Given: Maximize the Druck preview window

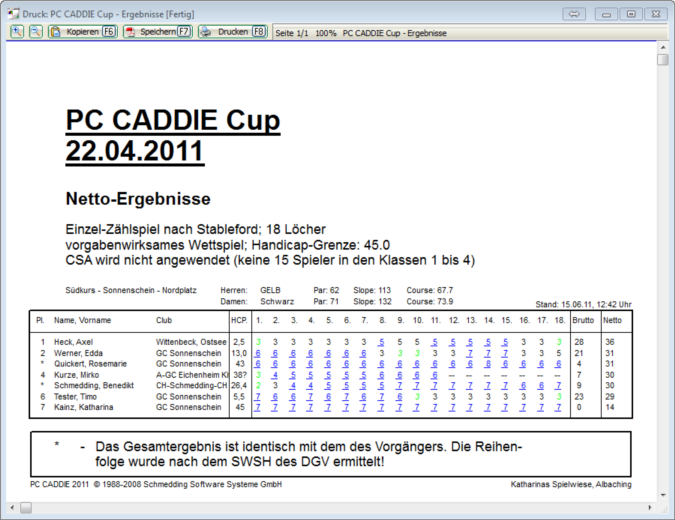Looking at the screenshot, I should click(x=631, y=14).
